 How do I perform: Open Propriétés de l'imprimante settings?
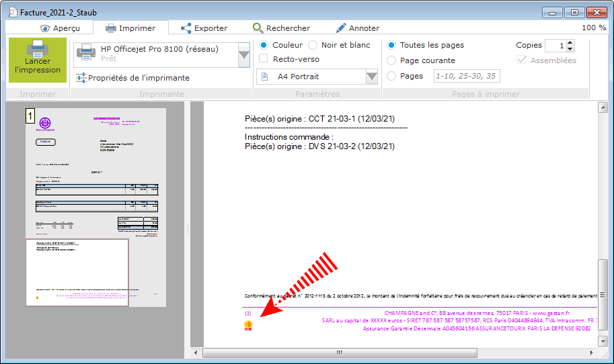pyautogui.click(x=132, y=78)
